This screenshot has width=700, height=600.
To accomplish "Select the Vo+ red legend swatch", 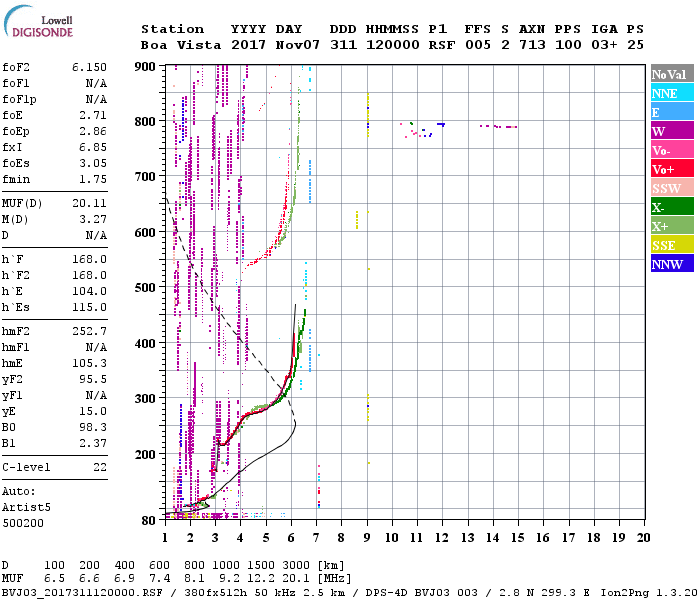I will click(x=672, y=169).
